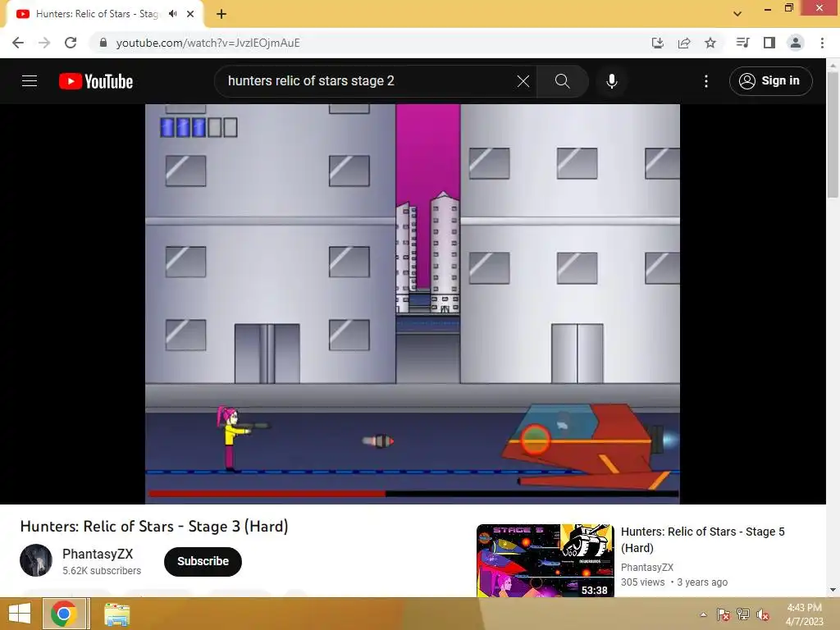Screen dimensions: 840x630
Task: Close the Hunters: Relic of Stars tab
Action: (190, 14)
